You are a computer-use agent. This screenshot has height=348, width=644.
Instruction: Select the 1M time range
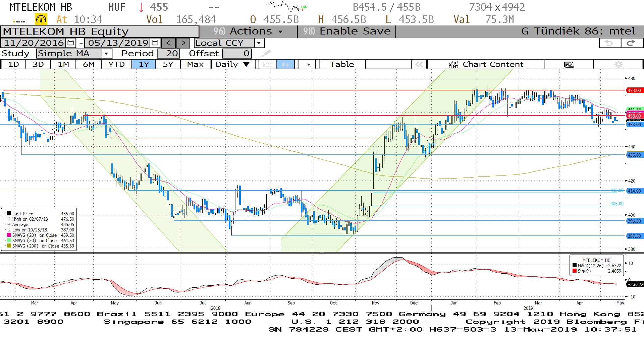coord(63,64)
